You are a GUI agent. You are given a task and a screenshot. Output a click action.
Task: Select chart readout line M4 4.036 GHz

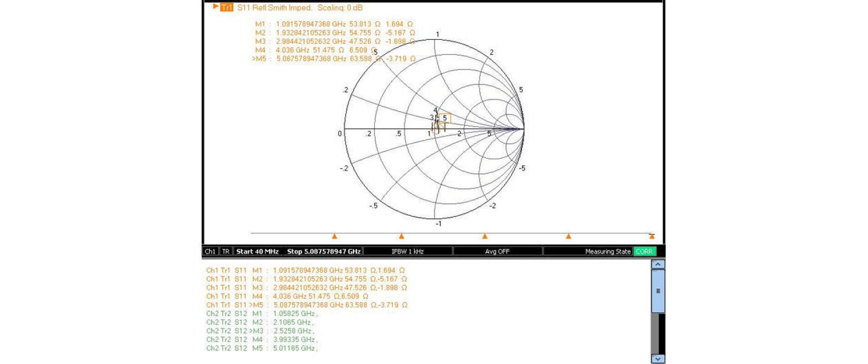click(316, 50)
